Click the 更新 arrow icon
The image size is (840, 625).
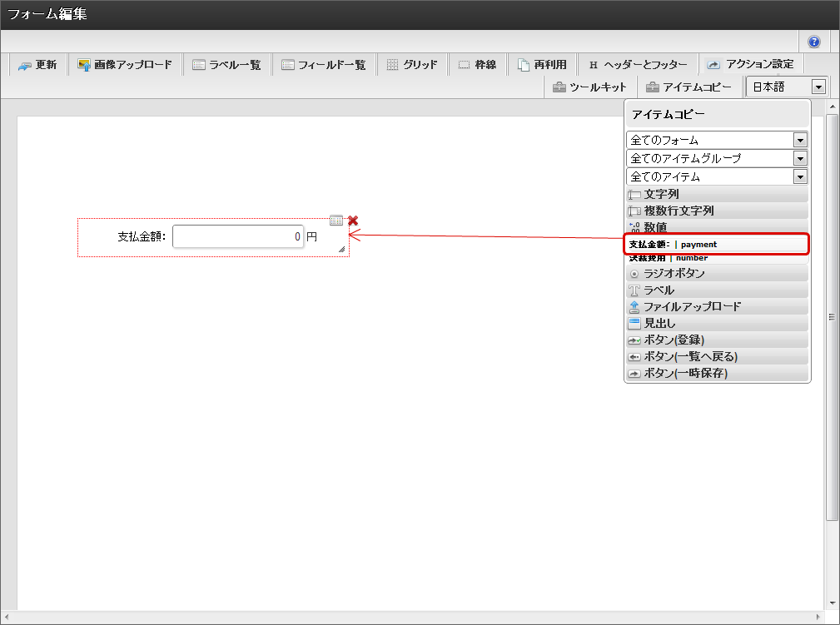(25, 66)
